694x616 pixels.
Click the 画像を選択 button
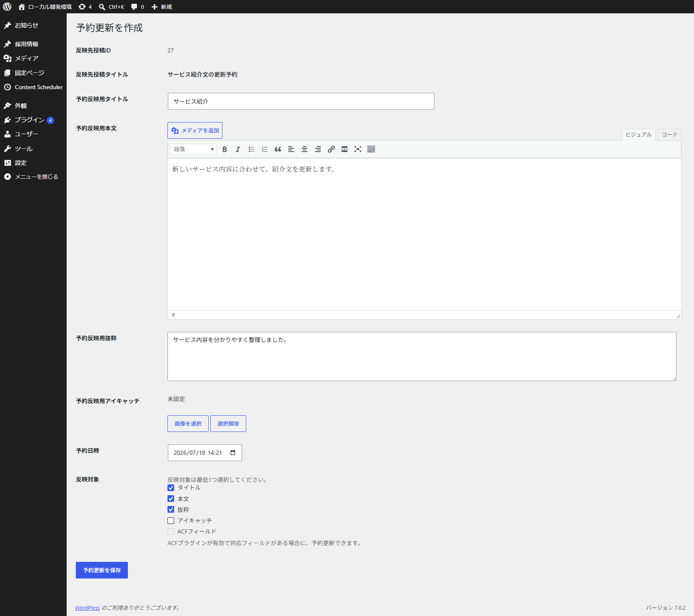coord(188,424)
